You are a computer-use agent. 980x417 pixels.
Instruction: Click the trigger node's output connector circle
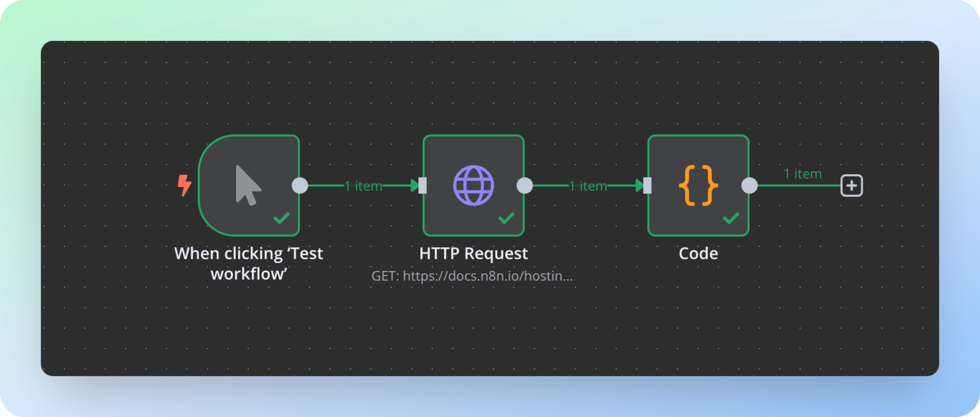pos(300,185)
